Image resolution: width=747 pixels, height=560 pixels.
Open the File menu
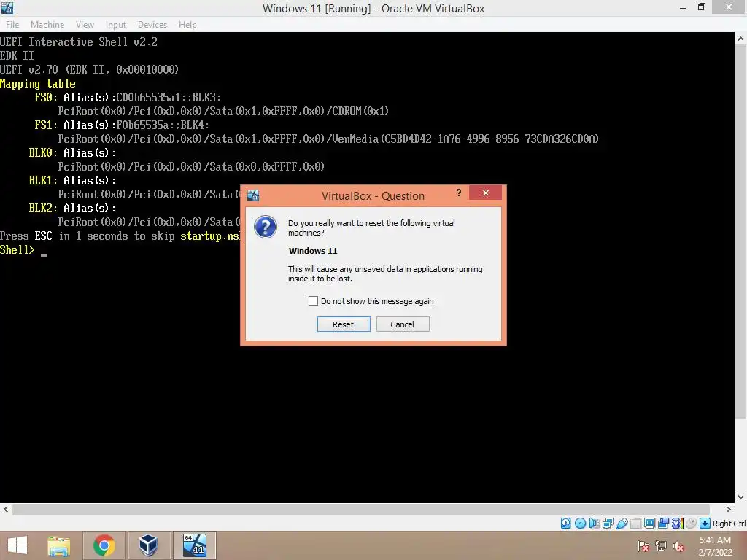click(x=12, y=25)
